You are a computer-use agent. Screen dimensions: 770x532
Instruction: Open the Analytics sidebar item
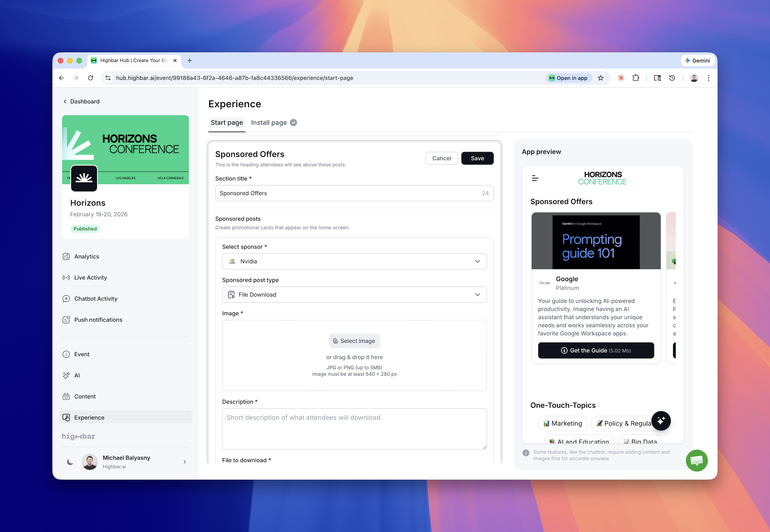[x=87, y=256]
